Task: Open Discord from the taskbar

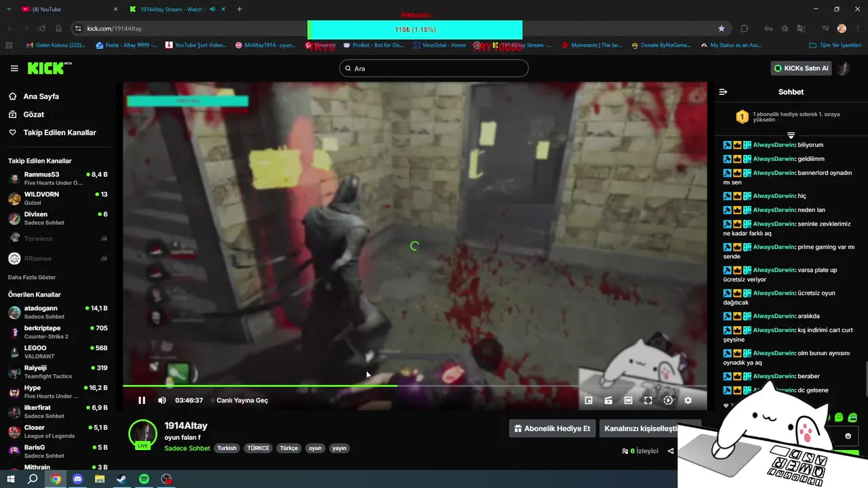Action: point(77,479)
